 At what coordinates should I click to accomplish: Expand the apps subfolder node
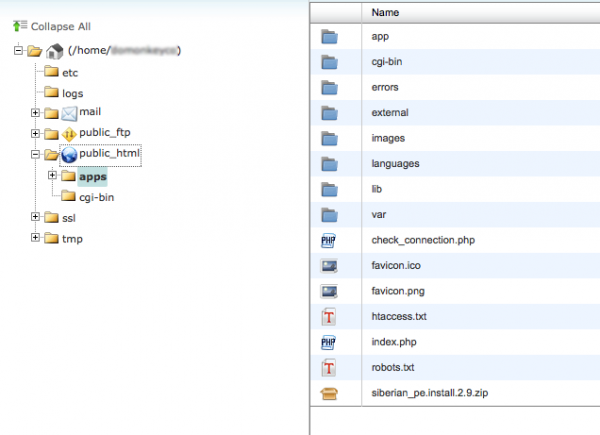52,176
